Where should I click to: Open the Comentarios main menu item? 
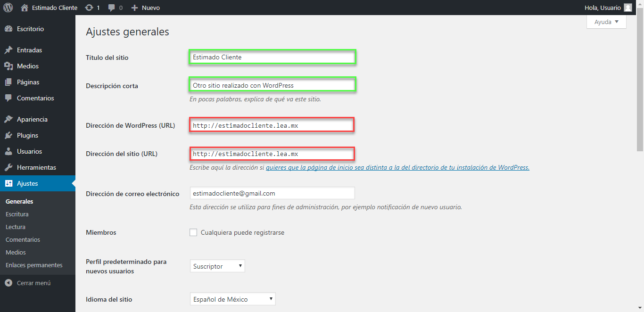point(38,98)
